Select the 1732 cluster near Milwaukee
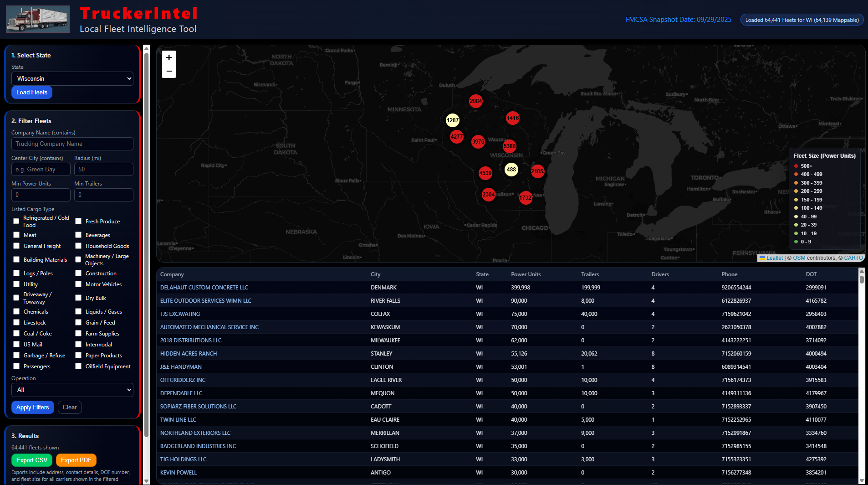Screen dimensions: 868x485 pyautogui.click(x=525, y=198)
